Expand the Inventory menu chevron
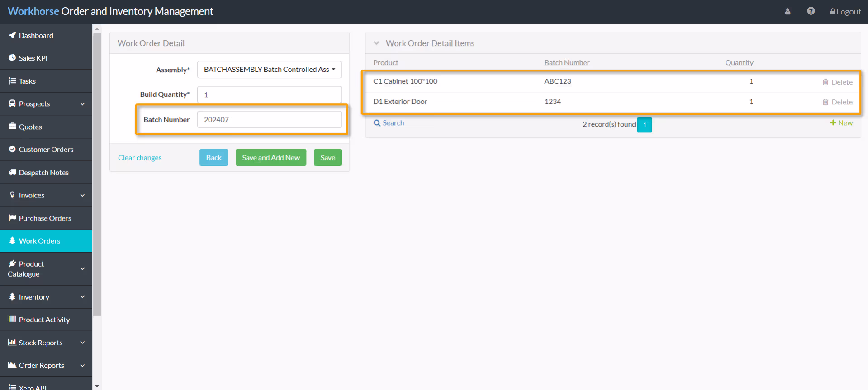 82,297
